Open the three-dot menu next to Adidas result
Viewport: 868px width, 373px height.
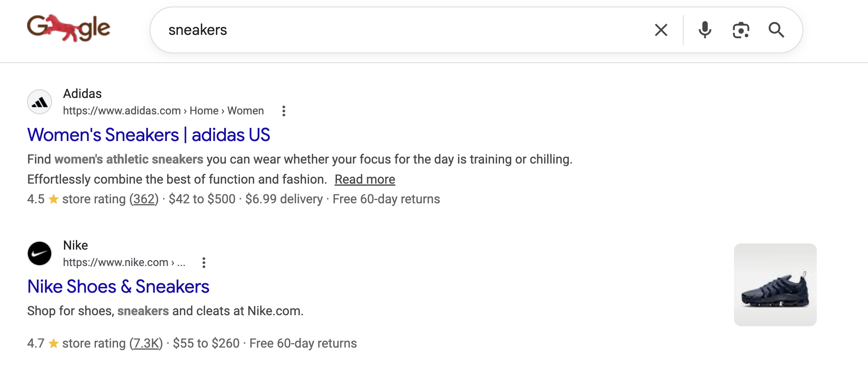pos(284,111)
